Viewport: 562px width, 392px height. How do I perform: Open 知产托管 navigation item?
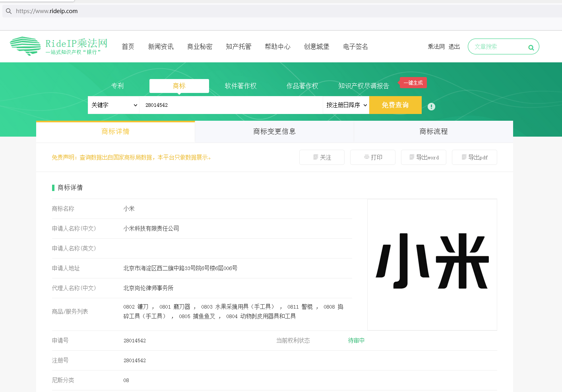[x=238, y=46]
